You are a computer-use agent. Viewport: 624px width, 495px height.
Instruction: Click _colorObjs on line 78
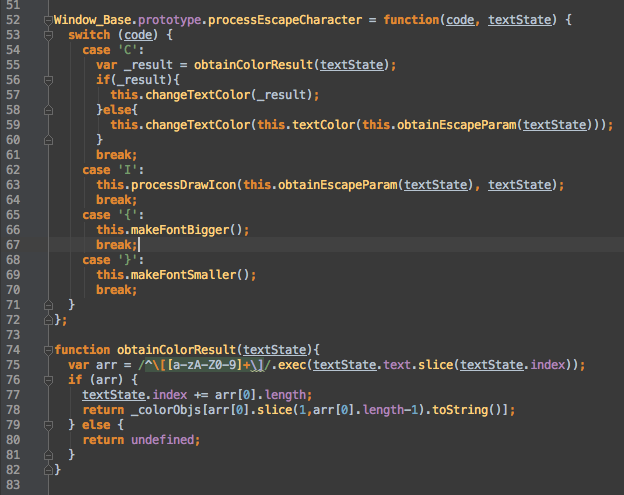(166, 410)
